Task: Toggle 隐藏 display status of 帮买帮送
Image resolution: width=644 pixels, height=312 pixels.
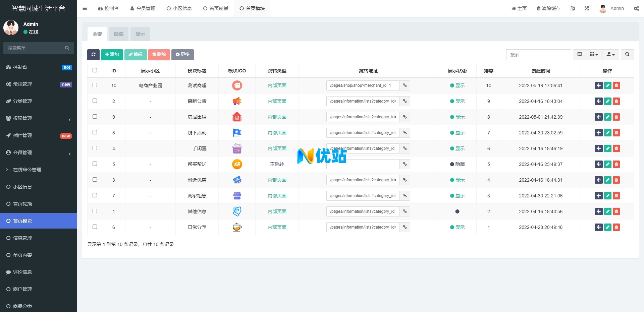Action: tap(457, 164)
